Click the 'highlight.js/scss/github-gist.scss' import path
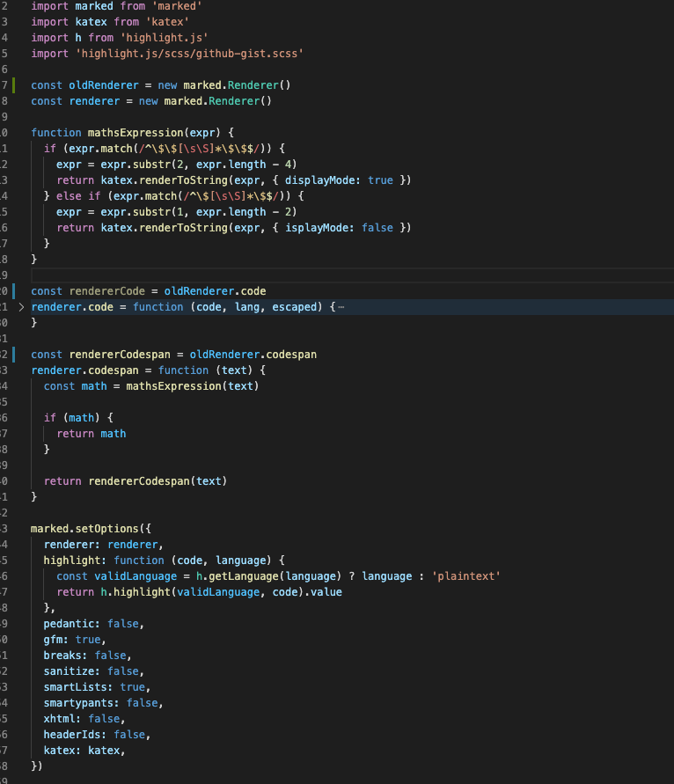The height and width of the screenshot is (784, 674). (189, 54)
